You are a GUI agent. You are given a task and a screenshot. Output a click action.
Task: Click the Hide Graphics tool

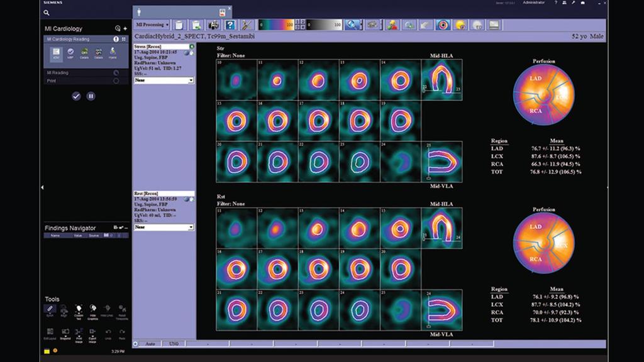(x=93, y=308)
